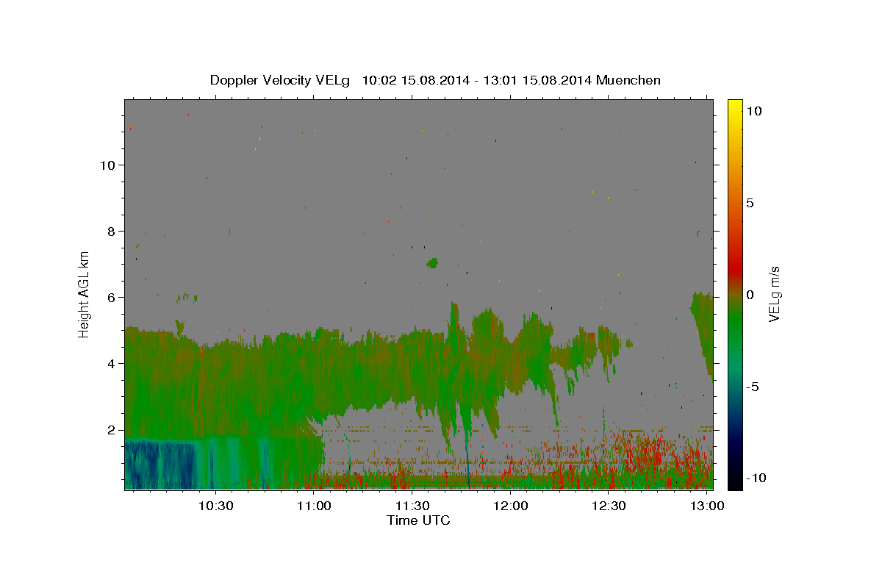Click the 12:30 time axis tick label
Image resolution: width=882 pixels, height=588 pixels.
point(609,506)
